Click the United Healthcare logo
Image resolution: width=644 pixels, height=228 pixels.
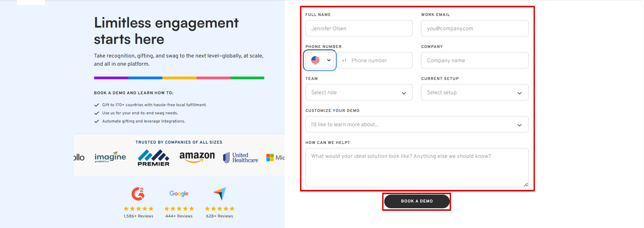[x=241, y=158]
